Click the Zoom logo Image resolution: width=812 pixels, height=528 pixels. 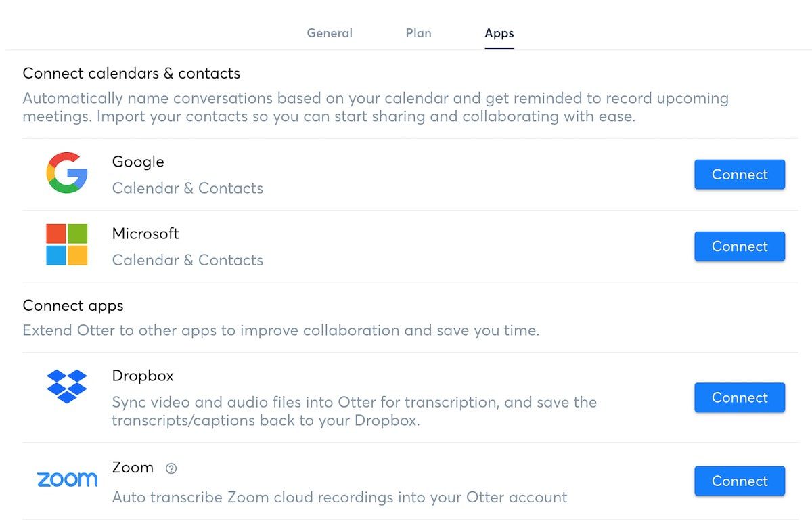[67, 479]
